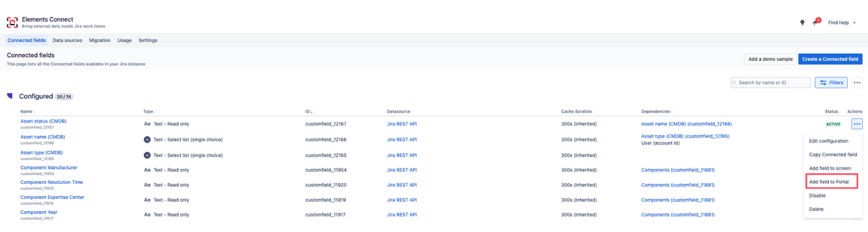
Task: Collapse the Configured section
Action: (x=10, y=96)
